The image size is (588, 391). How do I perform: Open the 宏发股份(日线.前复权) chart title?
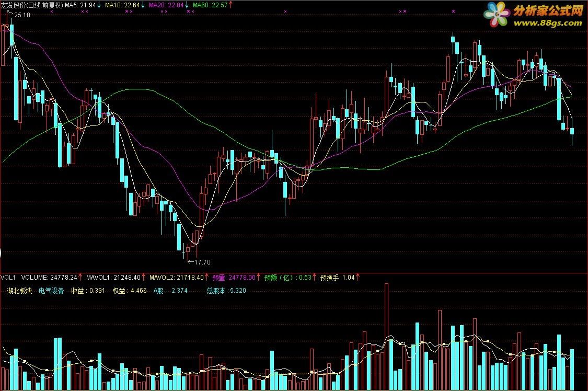[x=32, y=5]
